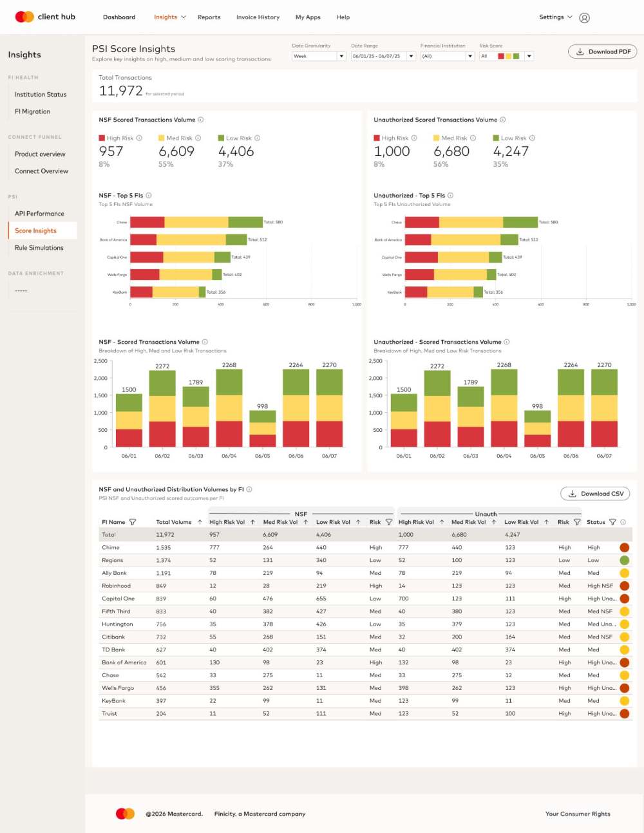The image size is (644, 833).
Task: Open Connect Overview in the sidebar
Action: coord(41,171)
